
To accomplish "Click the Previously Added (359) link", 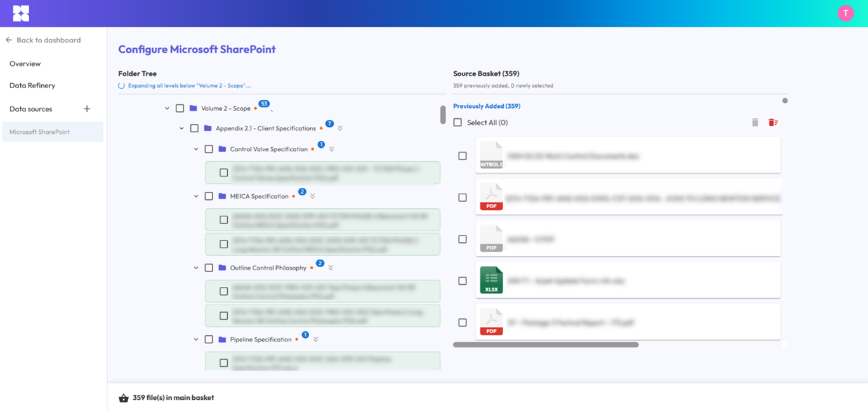I will [487, 106].
